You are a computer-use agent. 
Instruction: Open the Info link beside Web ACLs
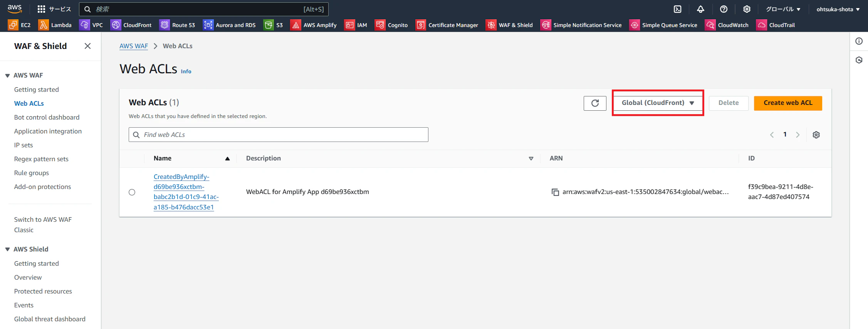(x=186, y=71)
